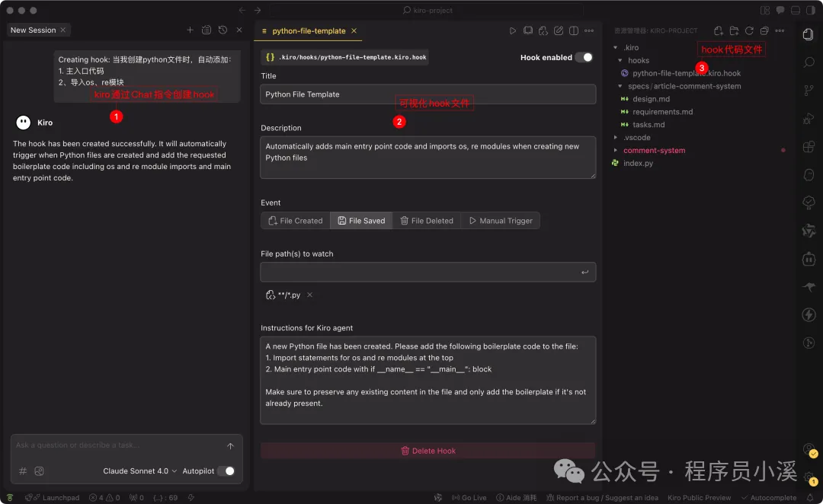Send the chat message with arrow icon

point(230,446)
